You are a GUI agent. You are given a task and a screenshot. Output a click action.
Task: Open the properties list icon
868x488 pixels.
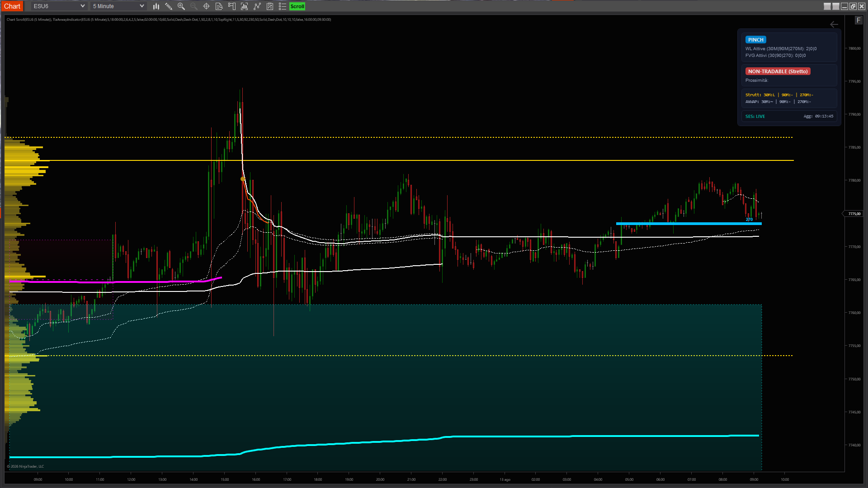(x=283, y=6)
